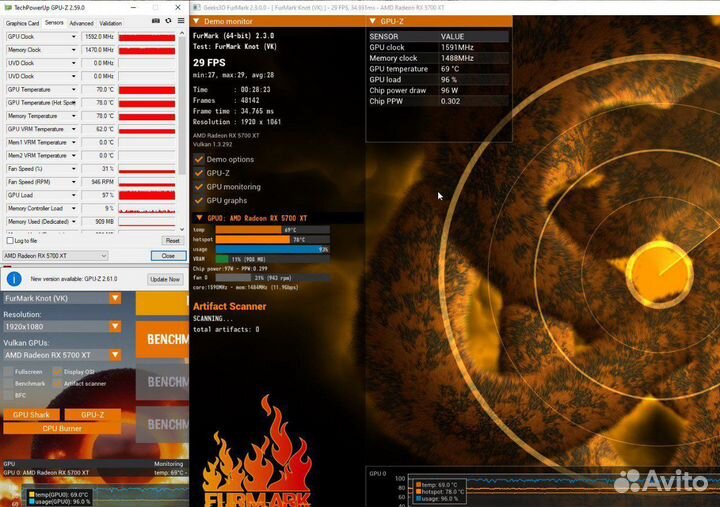The height and width of the screenshot is (507, 720).
Task: Open the Memory Controller Load dropdown
Action: (73, 209)
